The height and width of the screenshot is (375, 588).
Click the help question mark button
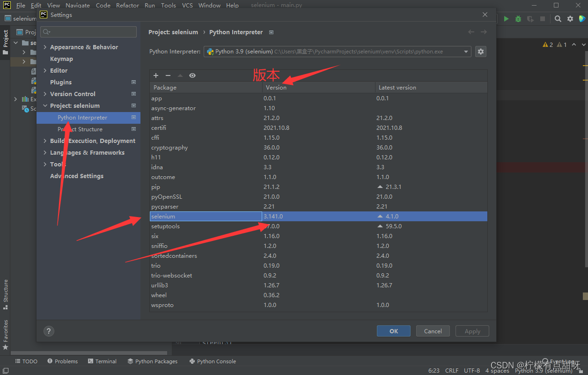point(49,331)
